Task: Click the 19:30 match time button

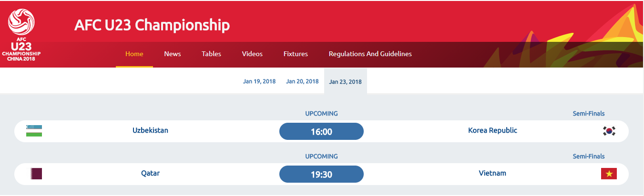Action: click(x=321, y=174)
